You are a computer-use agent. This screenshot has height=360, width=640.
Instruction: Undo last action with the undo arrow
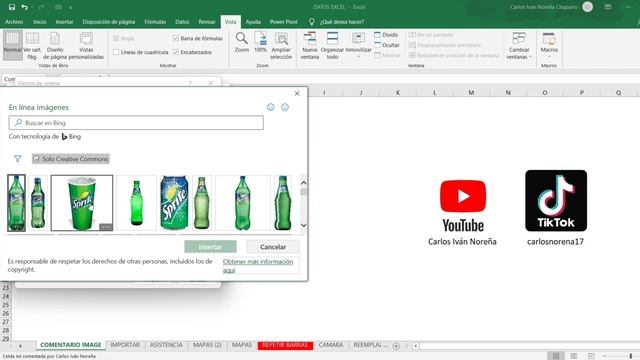tap(24, 7)
